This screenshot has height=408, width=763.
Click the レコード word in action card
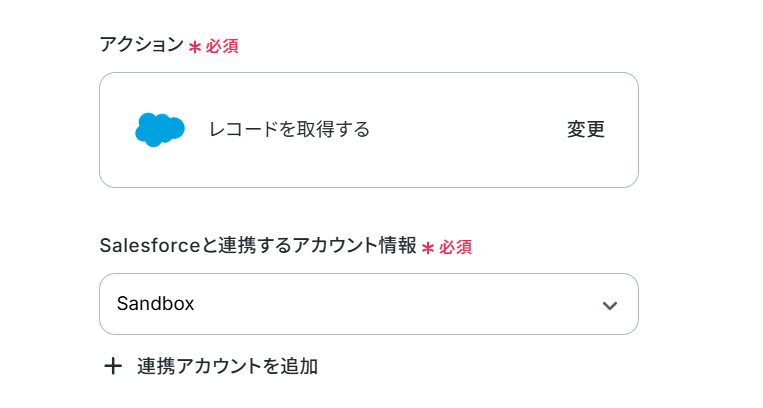click(240, 129)
